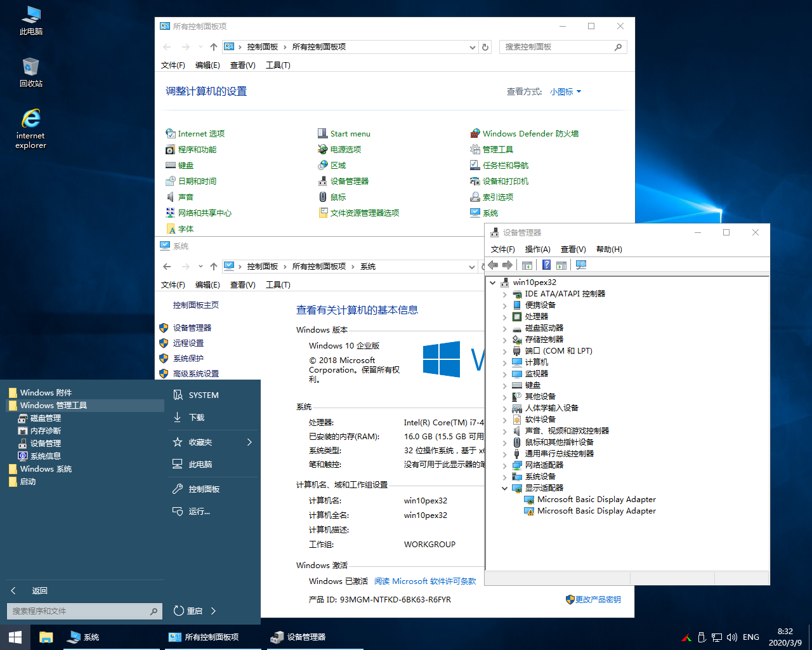Open Start menu control panel item

pyautogui.click(x=344, y=133)
